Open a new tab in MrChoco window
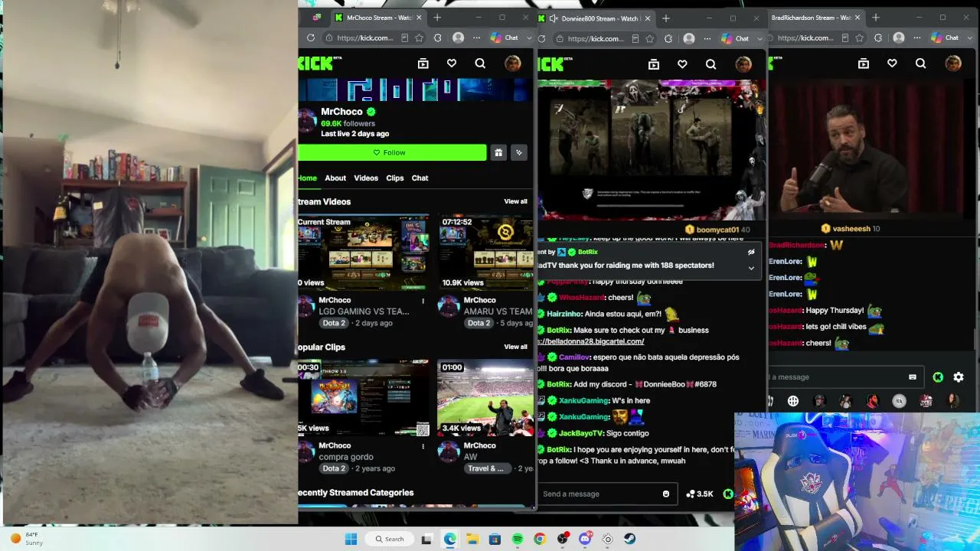 (437, 18)
